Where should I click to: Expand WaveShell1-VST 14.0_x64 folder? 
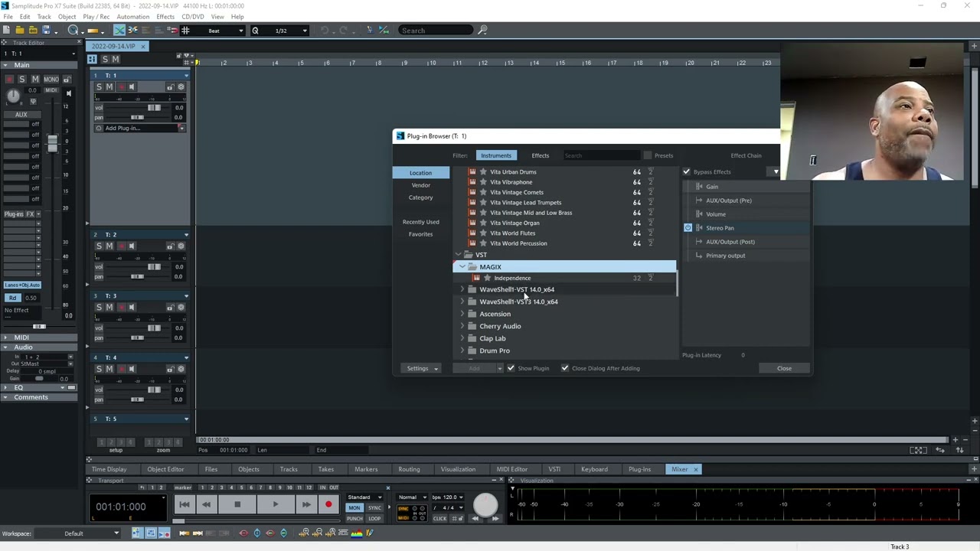tap(462, 290)
